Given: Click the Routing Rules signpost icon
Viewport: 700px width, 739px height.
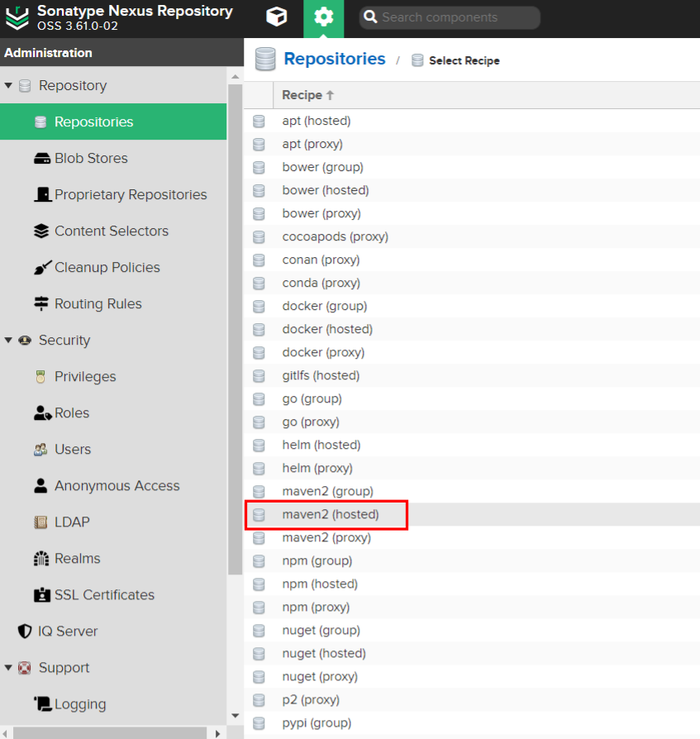Looking at the screenshot, I should 41,304.
